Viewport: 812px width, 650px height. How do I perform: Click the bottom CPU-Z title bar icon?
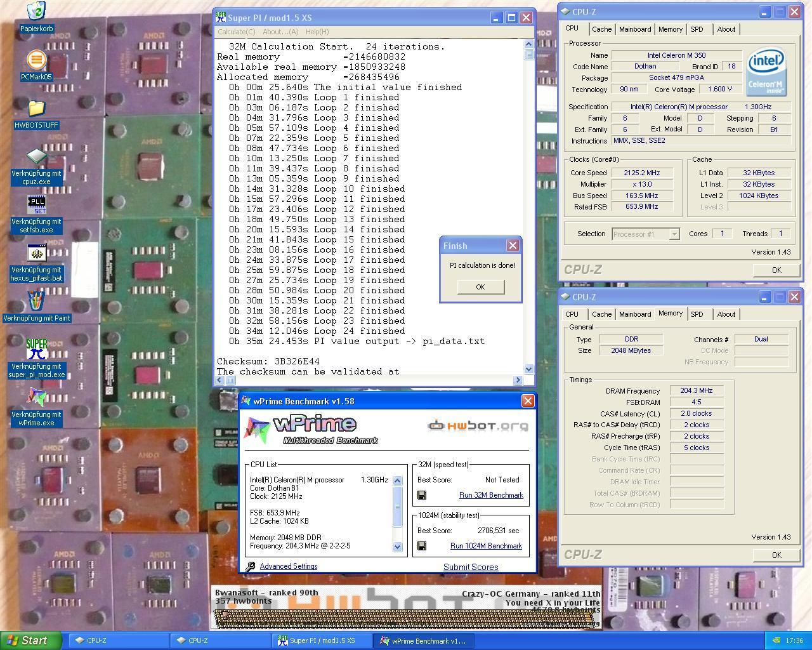565,296
